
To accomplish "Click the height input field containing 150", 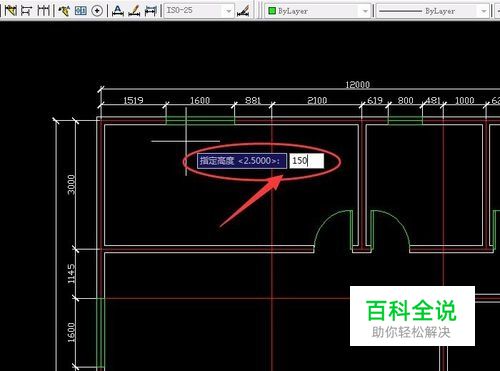I will (x=306, y=161).
